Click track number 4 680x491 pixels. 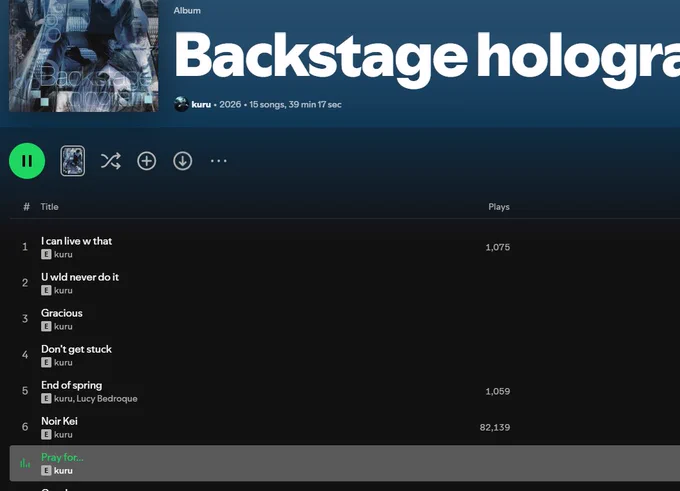25,355
